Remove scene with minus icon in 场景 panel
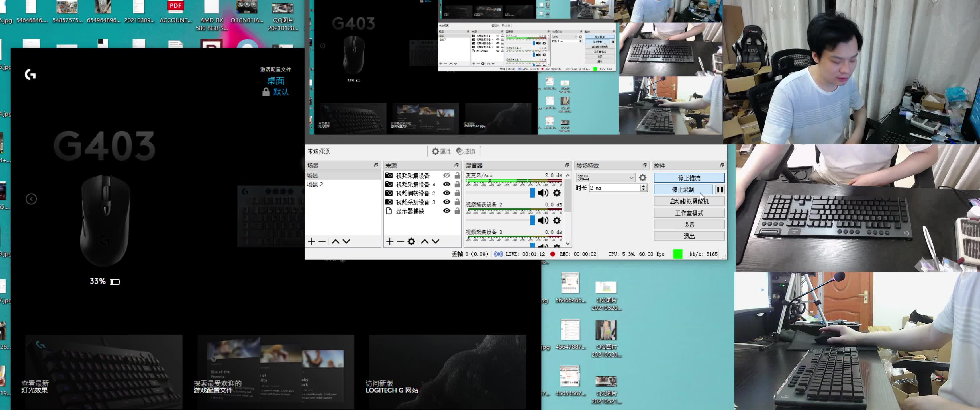 tap(322, 241)
